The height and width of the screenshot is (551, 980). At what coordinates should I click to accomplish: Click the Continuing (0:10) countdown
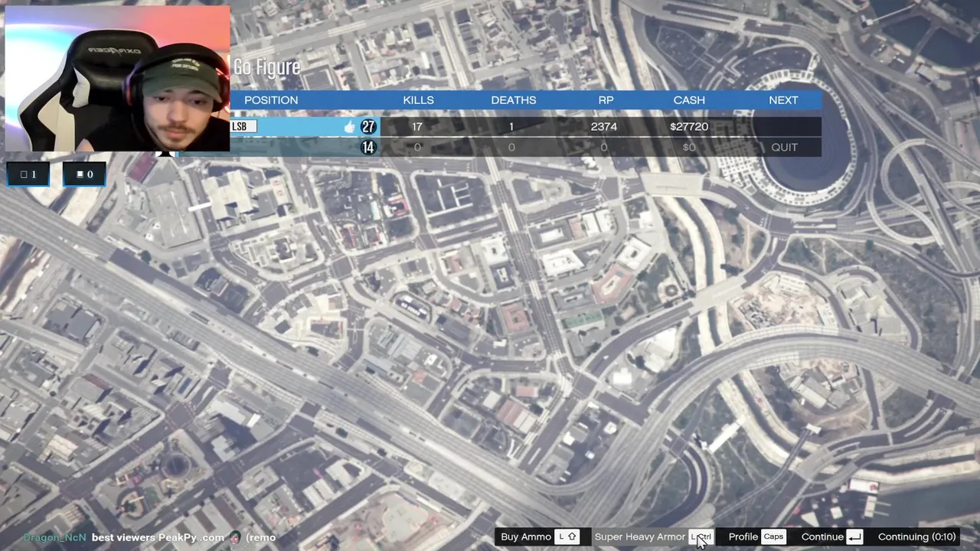click(x=916, y=536)
